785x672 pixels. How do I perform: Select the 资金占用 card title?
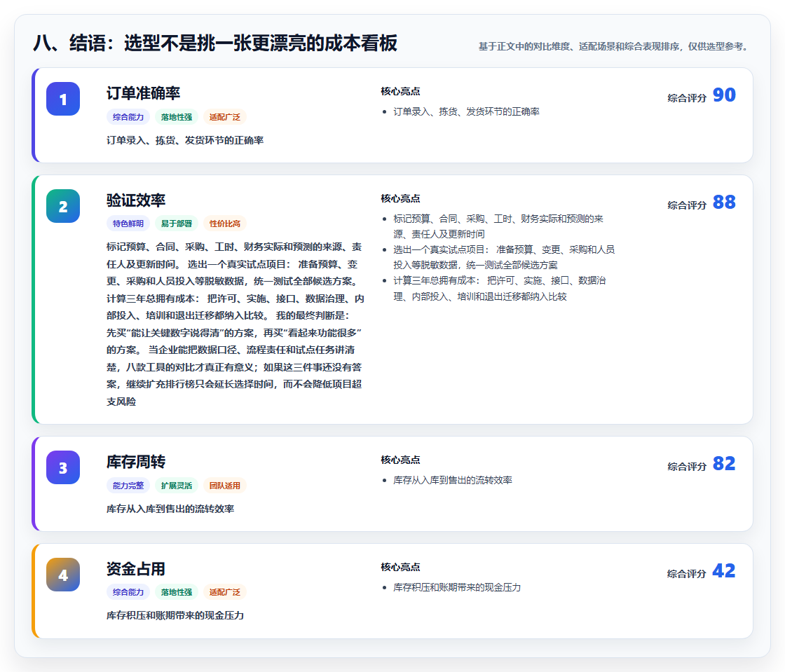pyautogui.click(x=136, y=569)
